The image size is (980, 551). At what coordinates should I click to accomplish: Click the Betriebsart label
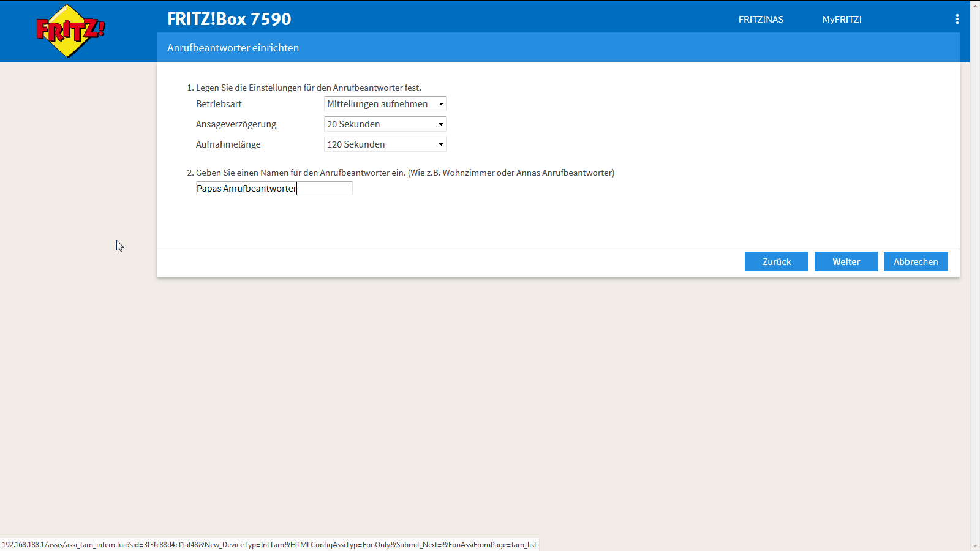coord(219,104)
